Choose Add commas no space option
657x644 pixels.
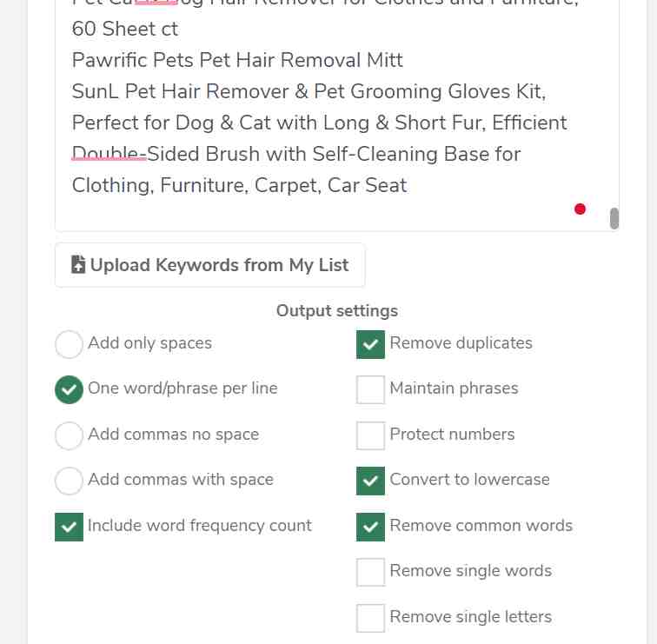69,435
